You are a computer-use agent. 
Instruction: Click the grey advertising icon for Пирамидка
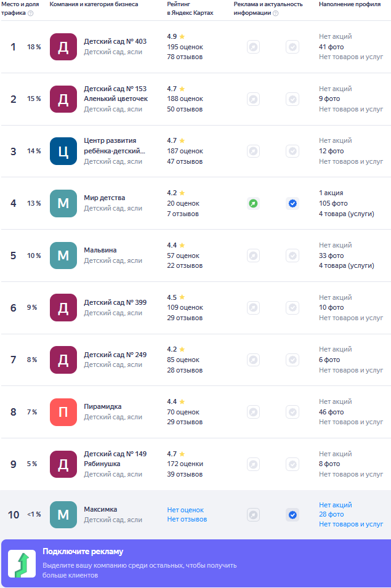click(x=253, y=412)
